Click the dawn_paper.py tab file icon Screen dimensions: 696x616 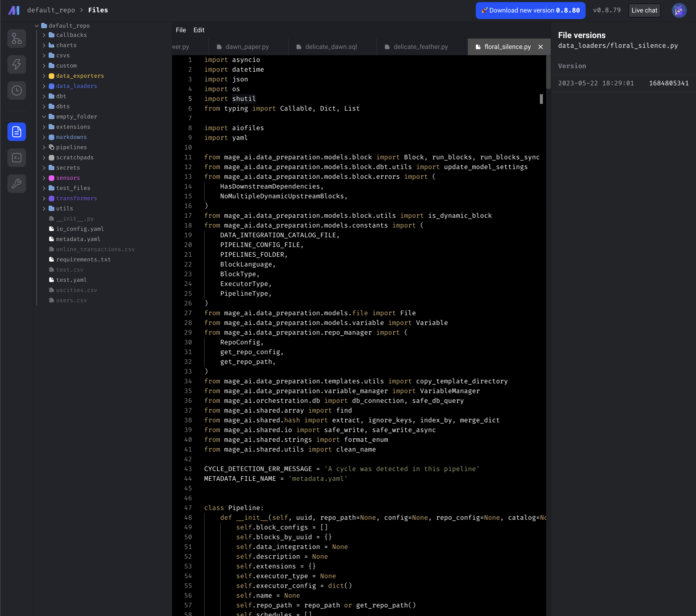click(x=219, y=47)
